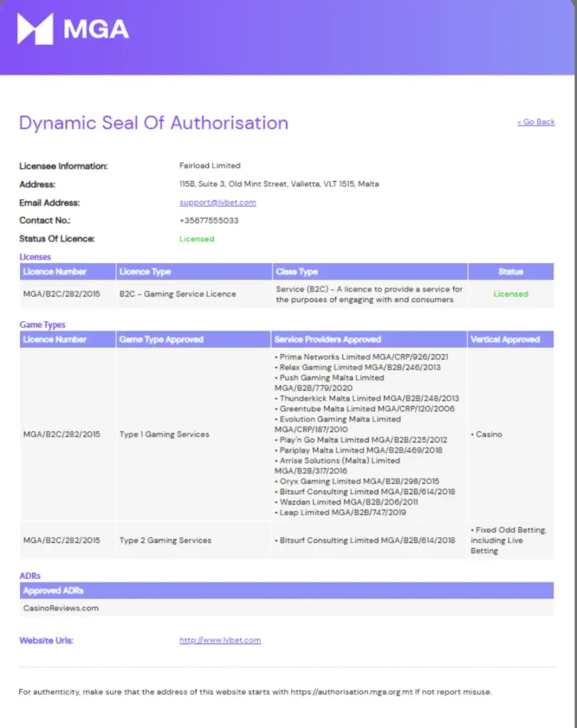Select the CasinoReviews.com ADR entry
The width and height of the screenshot is (577, 728).
tap(61, 609)
